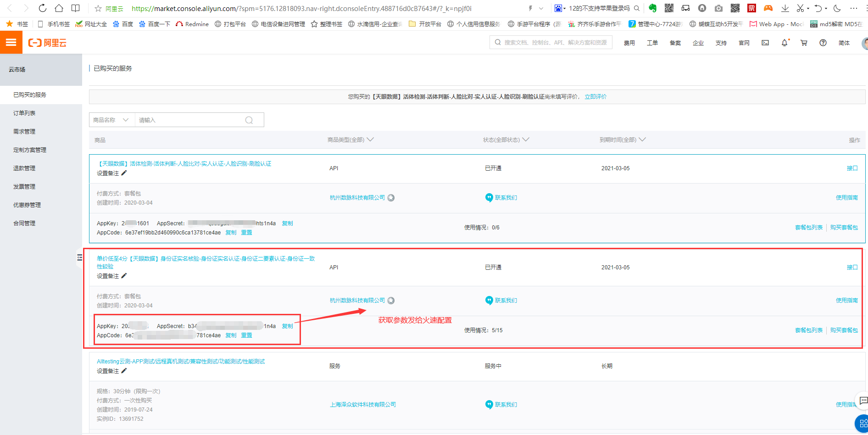Open the floating feedback chat icon

coord(863,401)
